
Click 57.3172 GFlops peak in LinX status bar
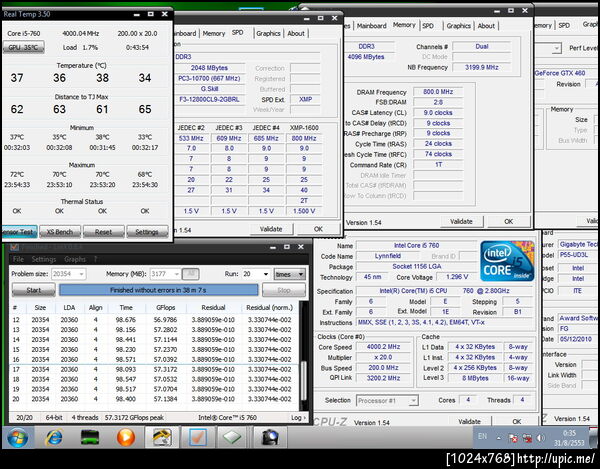[x=134, y=418]
